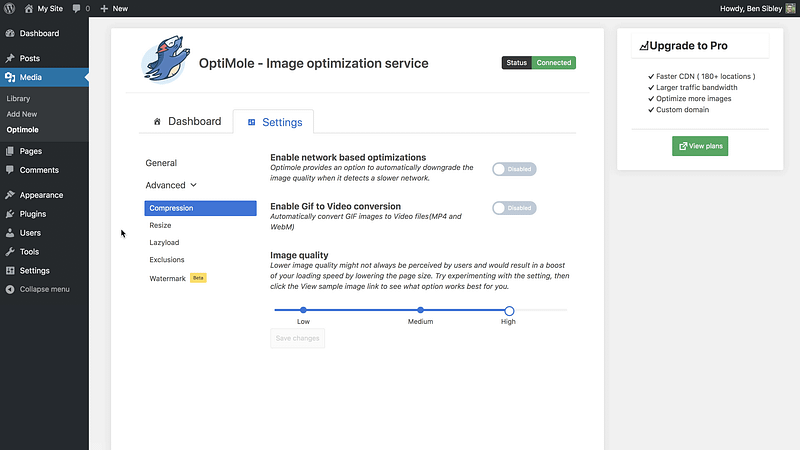Toggle Enable Gif to Video conversion switch
800x450 pixels.
[514, 208]
